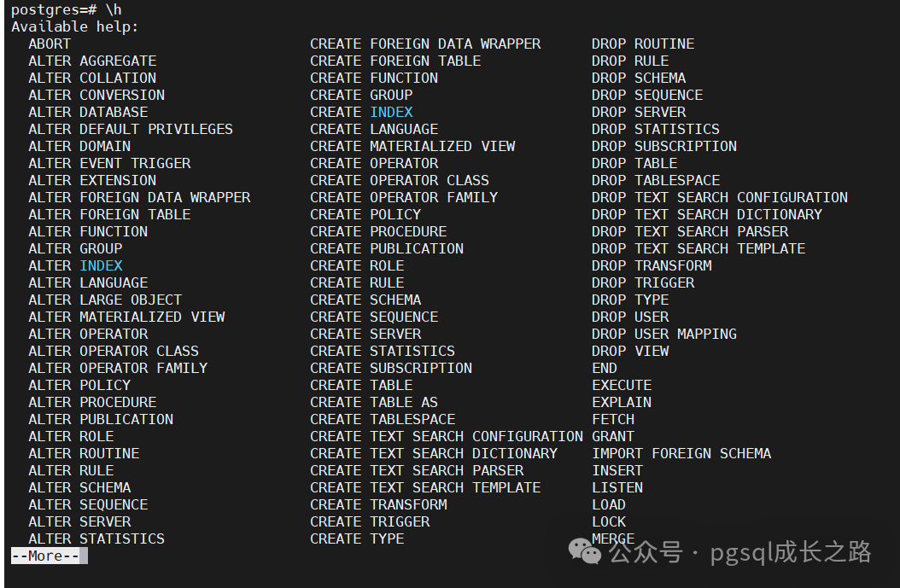Viewport: 900px width, 588px height.
Task: Click the 'LOAD' entry
Action: coord(609,505)
